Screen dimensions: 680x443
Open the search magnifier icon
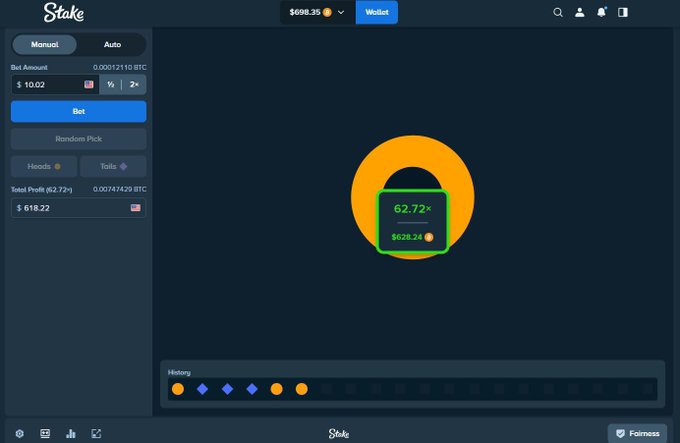coord(558,13)
